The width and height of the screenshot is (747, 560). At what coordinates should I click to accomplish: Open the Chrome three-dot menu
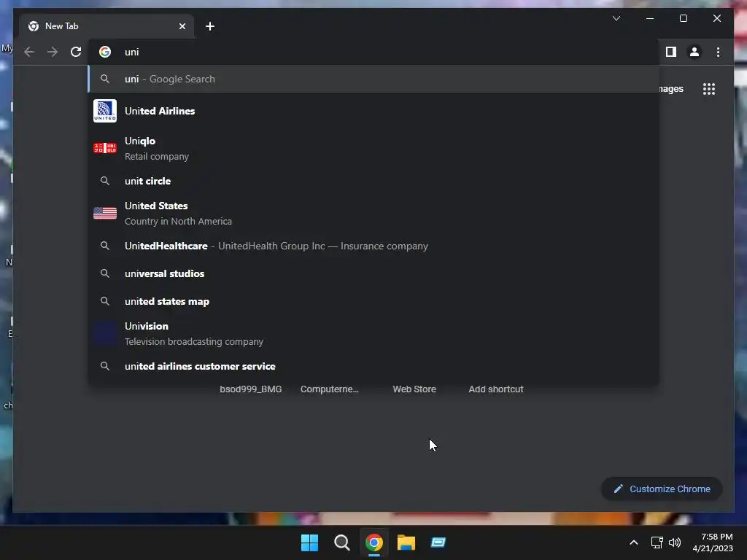718,52
